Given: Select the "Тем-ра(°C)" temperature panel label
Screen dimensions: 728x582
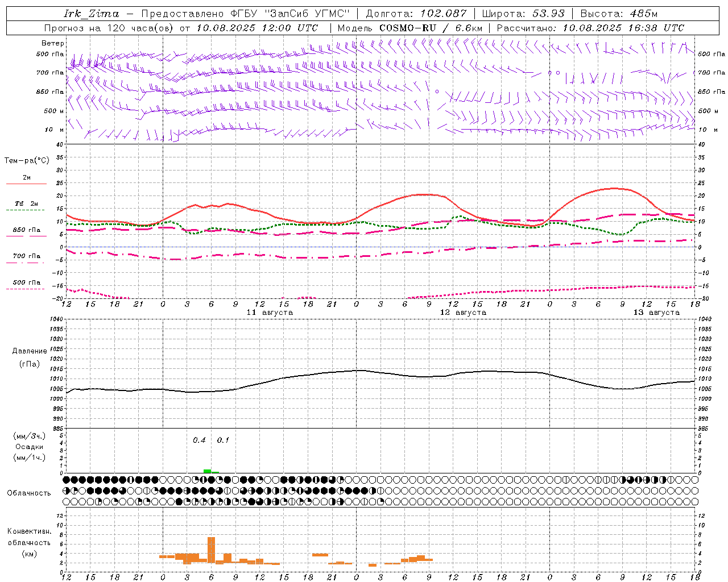Looking at the screenshot, I should coord(27,161).
